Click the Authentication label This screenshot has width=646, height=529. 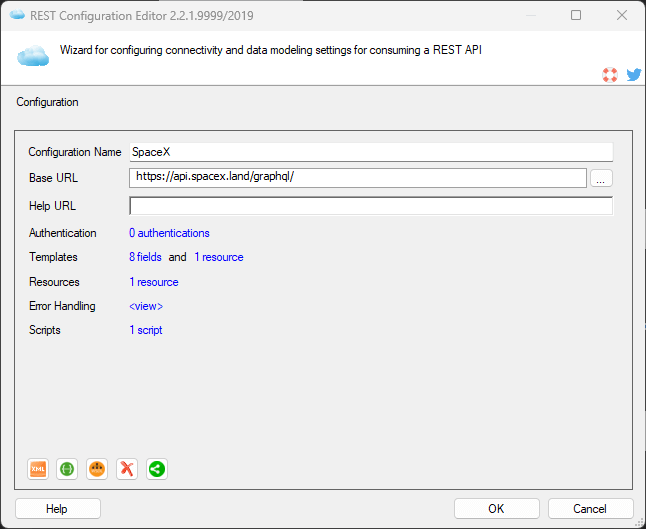coord(63,233)
